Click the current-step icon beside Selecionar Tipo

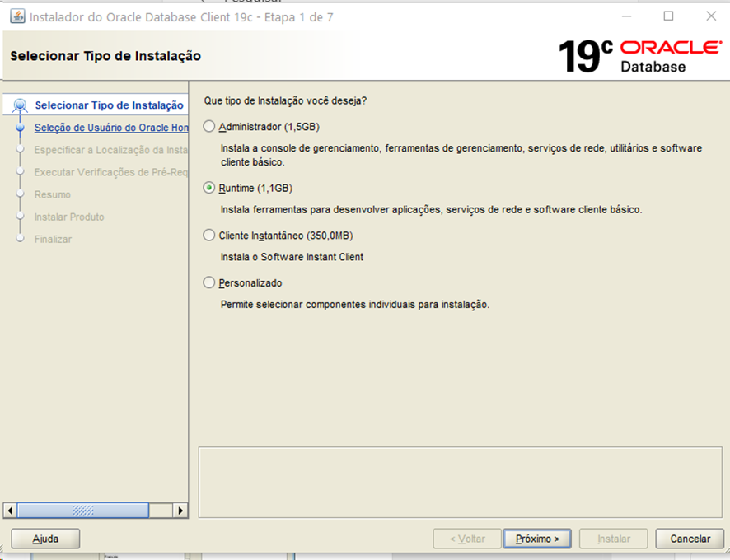pos(20,105)
